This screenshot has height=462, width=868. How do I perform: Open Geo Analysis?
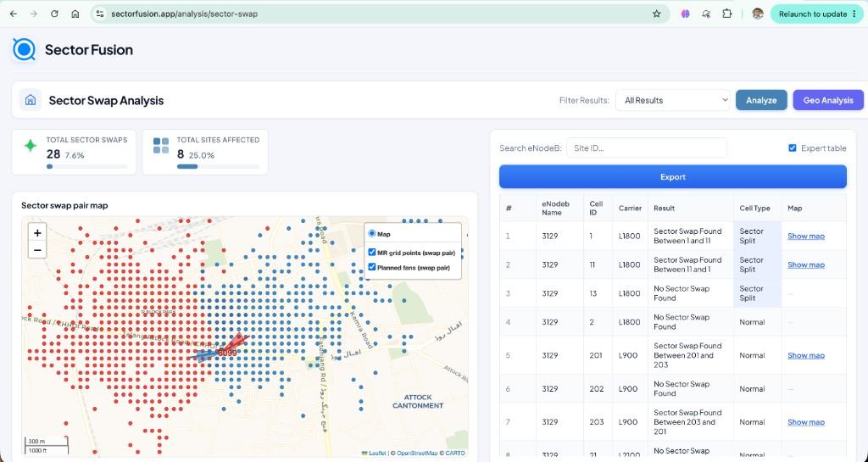point(828,100)
